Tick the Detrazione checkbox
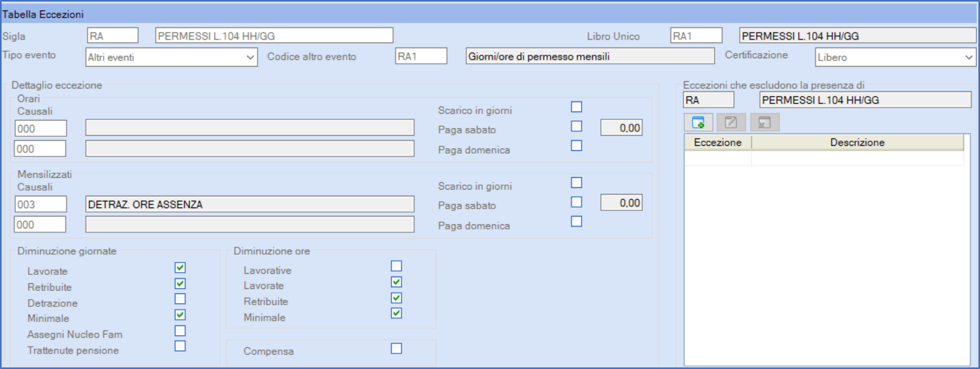980x369 pixels. 180,299
